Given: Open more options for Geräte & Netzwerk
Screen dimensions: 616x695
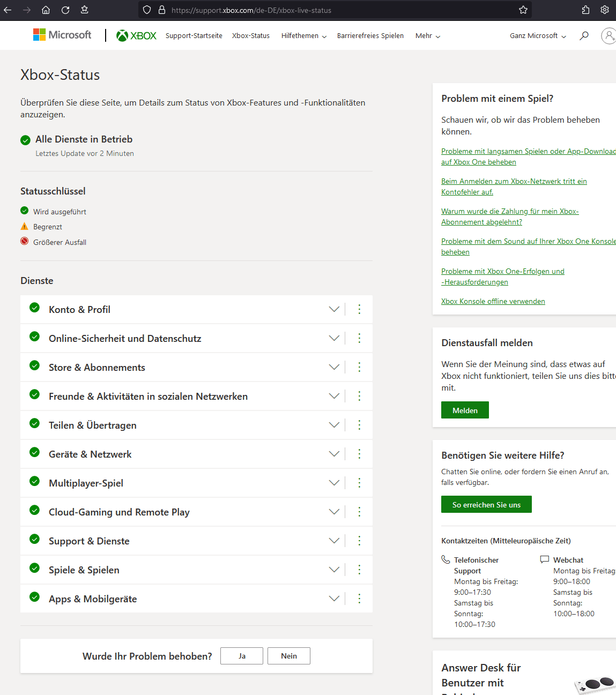Looking at the screenshot, I should click(359, 454).
